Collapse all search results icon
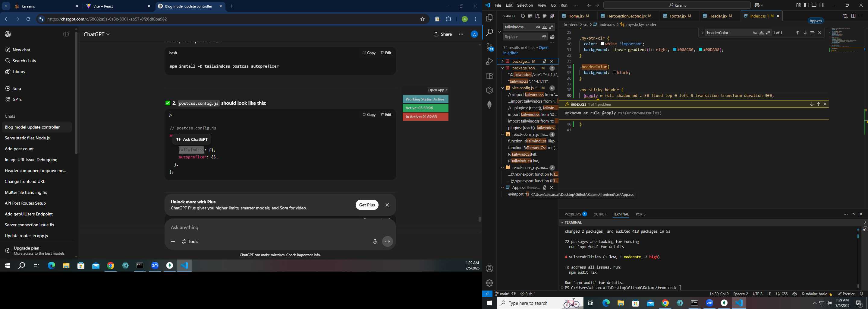 pyautogui.click(x=552, y=16)
